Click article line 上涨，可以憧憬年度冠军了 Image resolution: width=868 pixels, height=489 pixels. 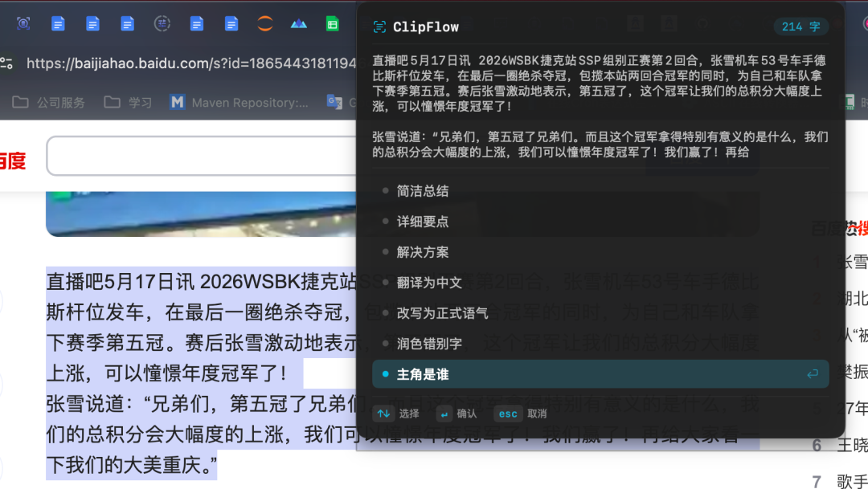click(x=166, y=373)
